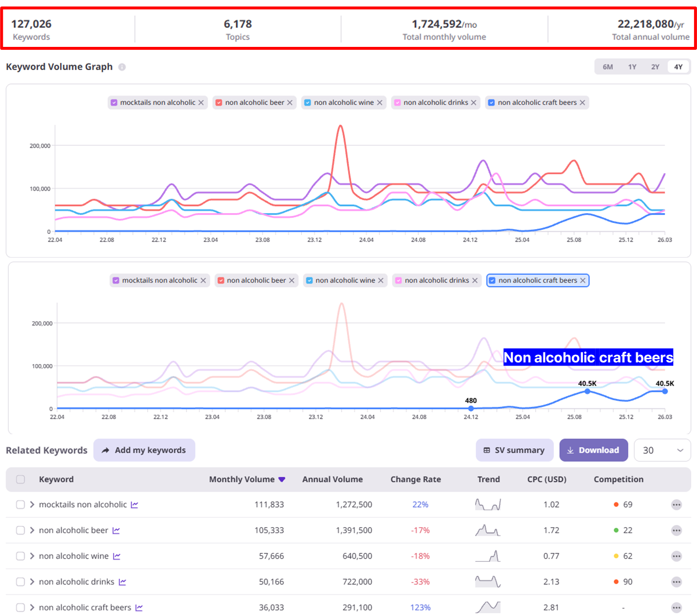Viewport: 697px width, 616px height.
Task: Remove mocktails non alcoholic chip in upper chart
Action: coord(201,102)
